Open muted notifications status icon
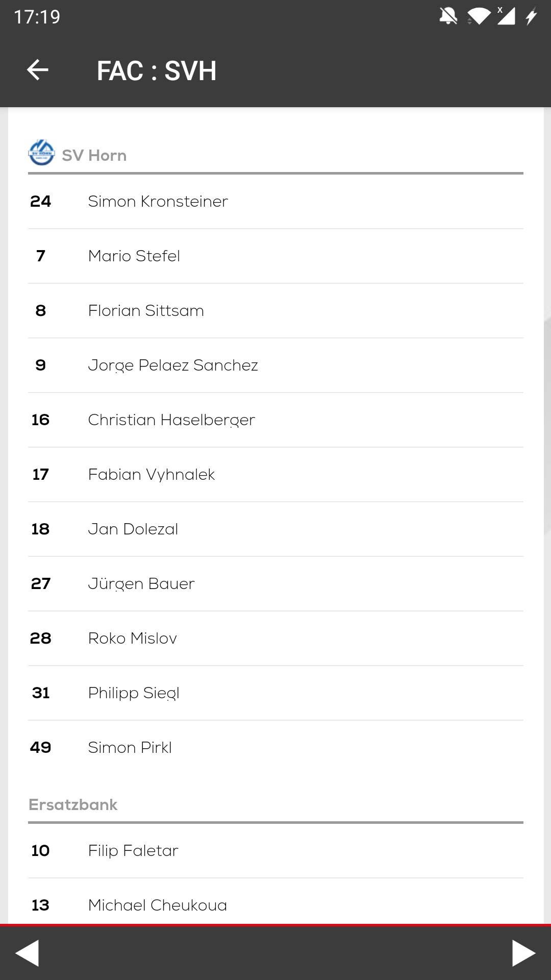Viewport: 551px width, 980px height. pyautogui.click(x=448, y=16)
